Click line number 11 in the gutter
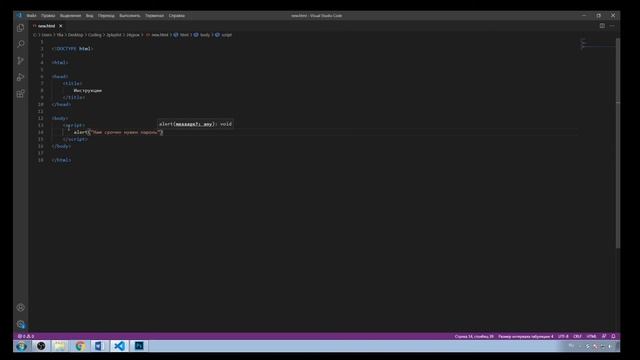Image resolution: width=640 pixels, height=360 pixels. click(x=41, y=111)
